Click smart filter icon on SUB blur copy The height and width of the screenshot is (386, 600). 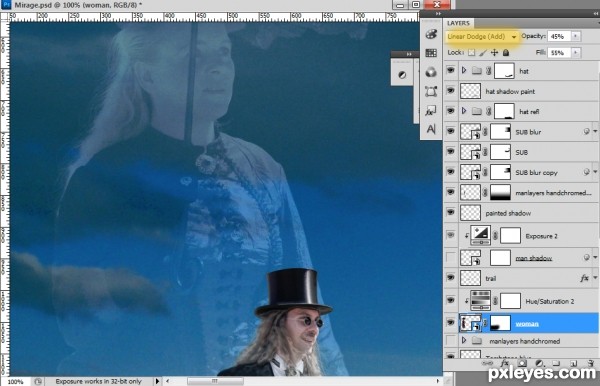[586, 172]
